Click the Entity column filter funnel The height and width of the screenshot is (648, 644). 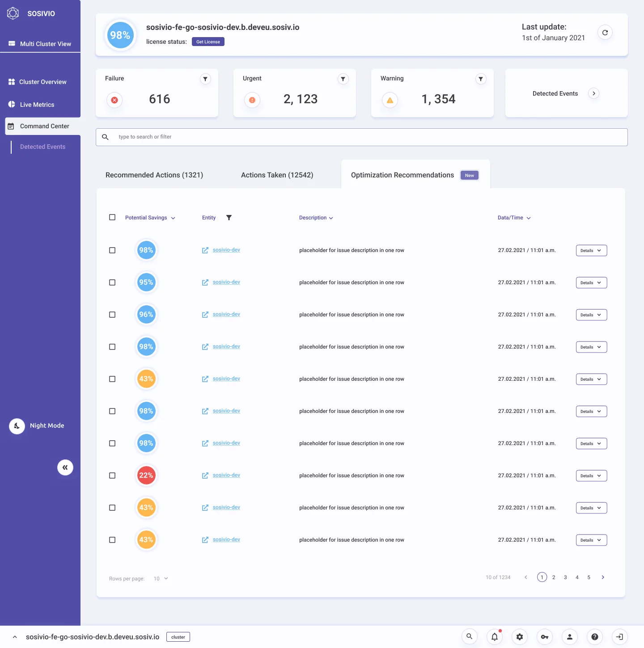pyautogui.click(x=229, y=218)
